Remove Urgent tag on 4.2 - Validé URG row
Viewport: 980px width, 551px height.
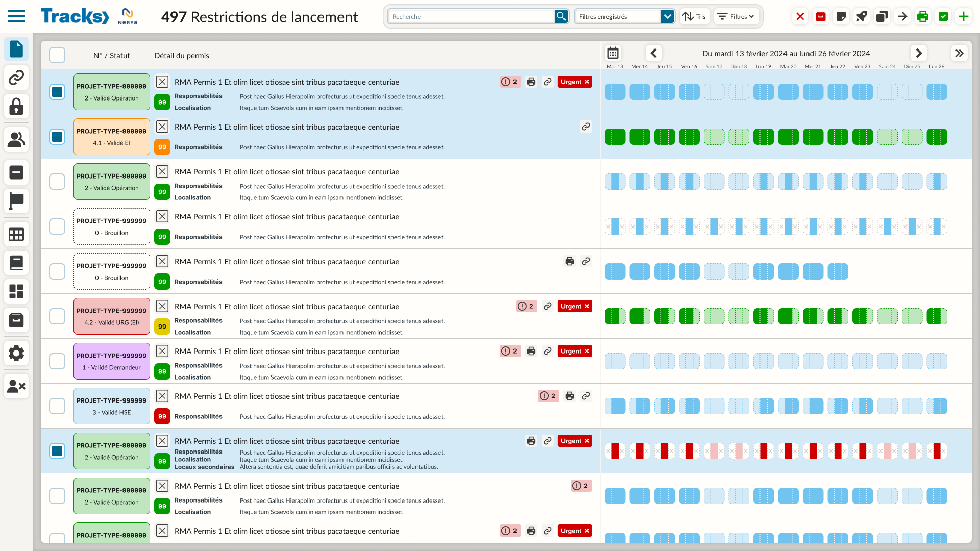click(587, 306)
